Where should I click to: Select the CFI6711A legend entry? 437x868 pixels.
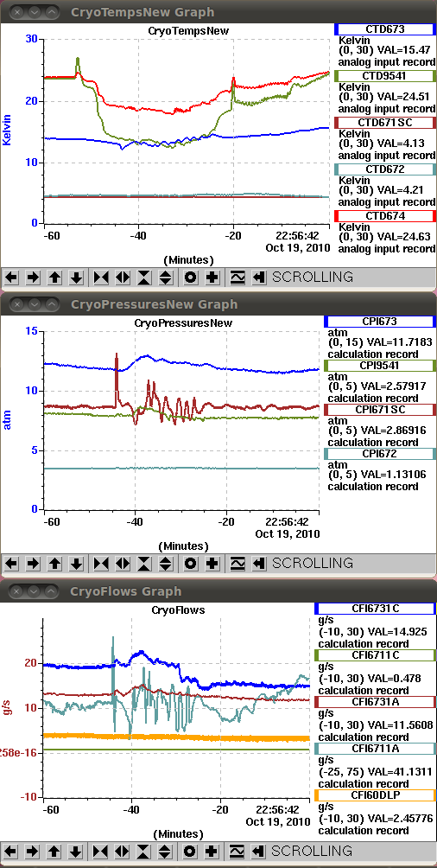(375, 749)
